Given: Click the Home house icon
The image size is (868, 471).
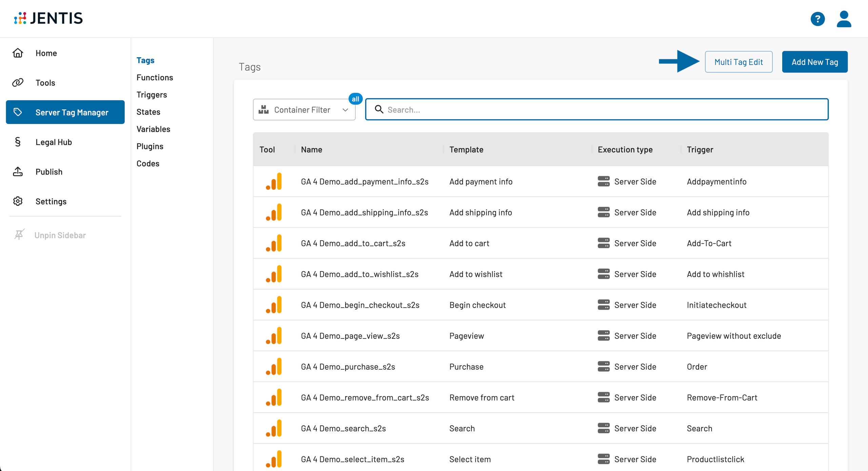Looking at the screenshot, I should tap(18, 53).
